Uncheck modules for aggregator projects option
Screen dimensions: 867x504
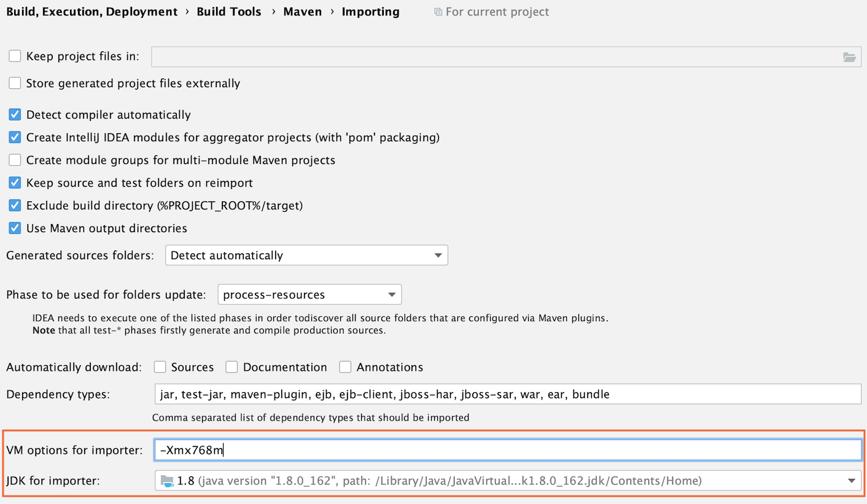(14, 137)
